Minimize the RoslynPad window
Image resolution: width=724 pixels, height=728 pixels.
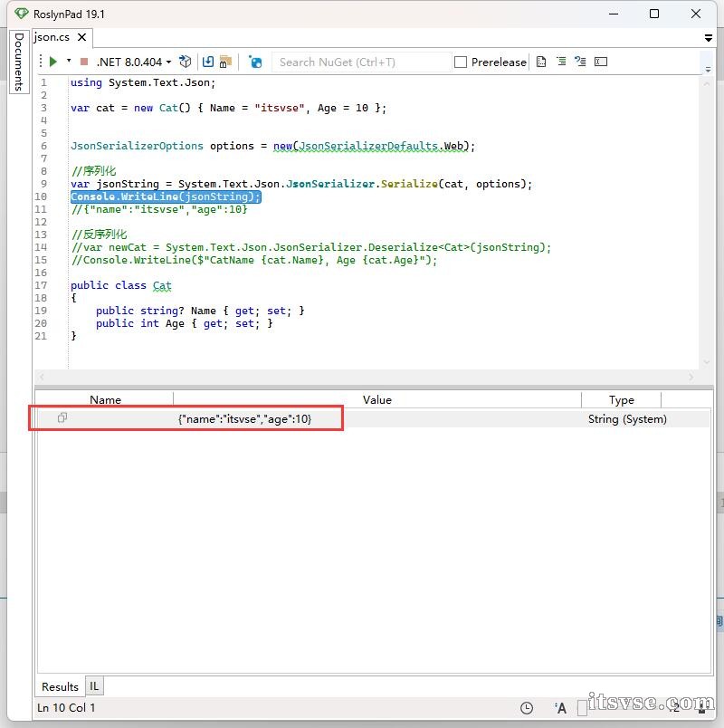pyautogui.click(x=614, y=14)
